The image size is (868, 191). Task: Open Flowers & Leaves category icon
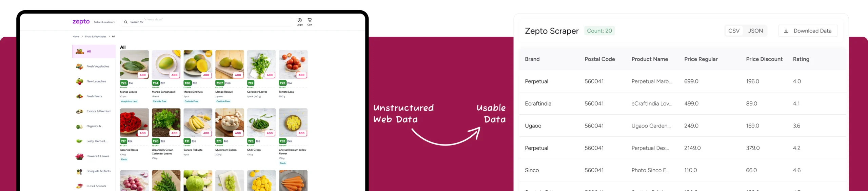click(79, 156)
